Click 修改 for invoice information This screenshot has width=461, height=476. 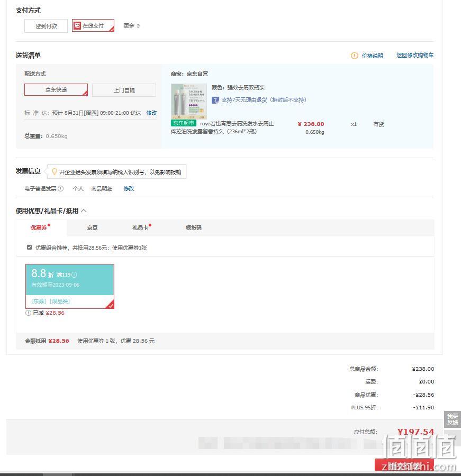point(129,188)
